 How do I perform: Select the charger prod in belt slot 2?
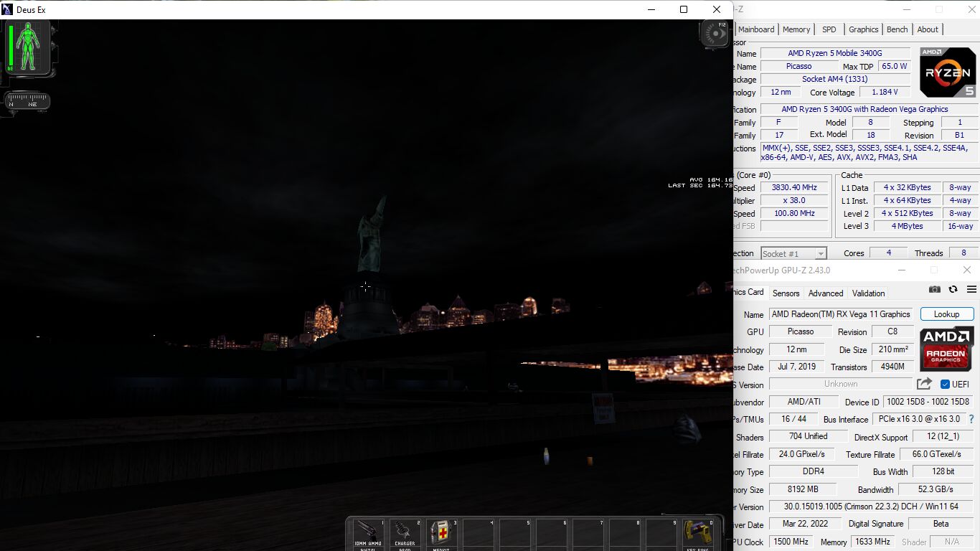pos(405,534)
